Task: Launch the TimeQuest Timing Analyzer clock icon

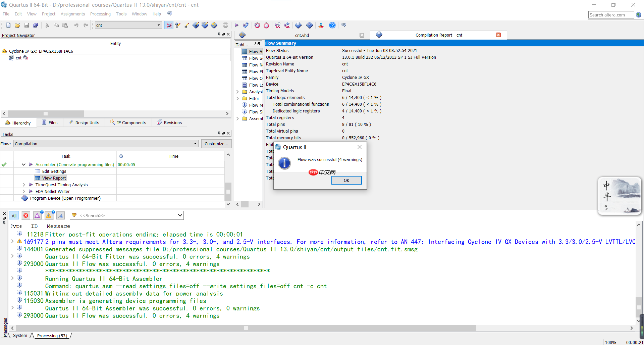Action: [x=266, y=25]
